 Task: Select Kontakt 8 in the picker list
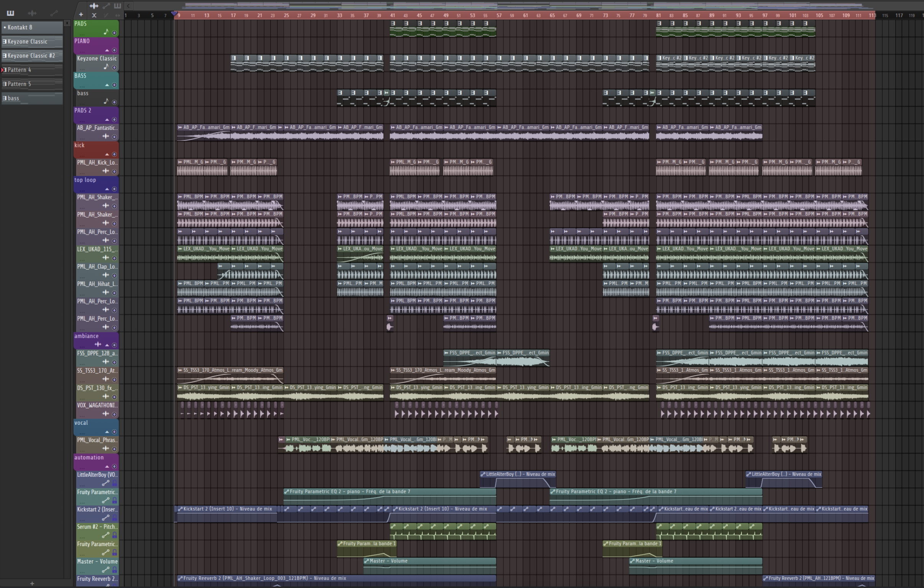pos(32,27)
